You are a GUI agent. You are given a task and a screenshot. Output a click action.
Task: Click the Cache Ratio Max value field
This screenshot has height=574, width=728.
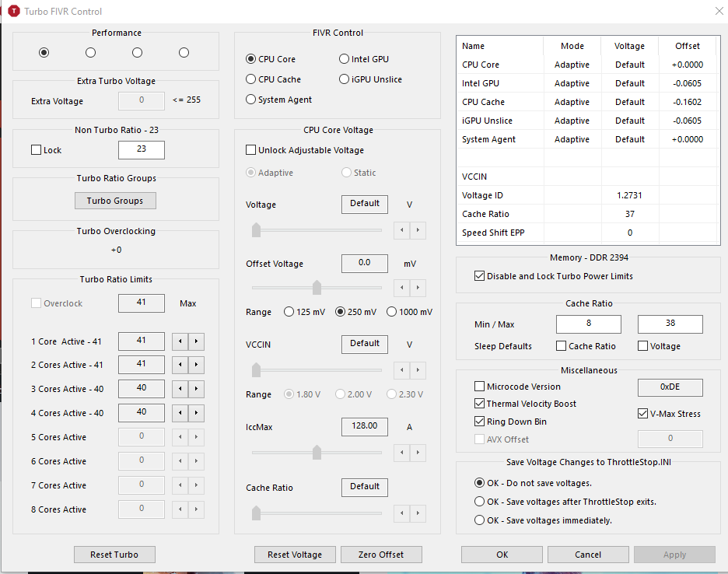670,324
